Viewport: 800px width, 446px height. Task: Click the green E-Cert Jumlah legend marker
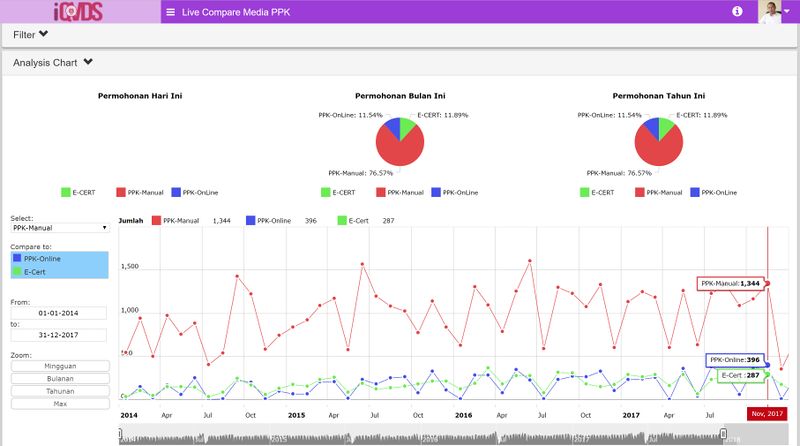(342, 220)
